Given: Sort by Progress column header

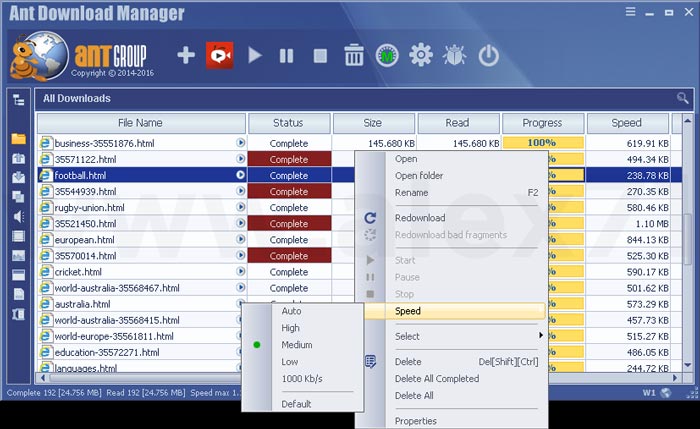Looking at the screenshot, I should (x=543, y=123).
